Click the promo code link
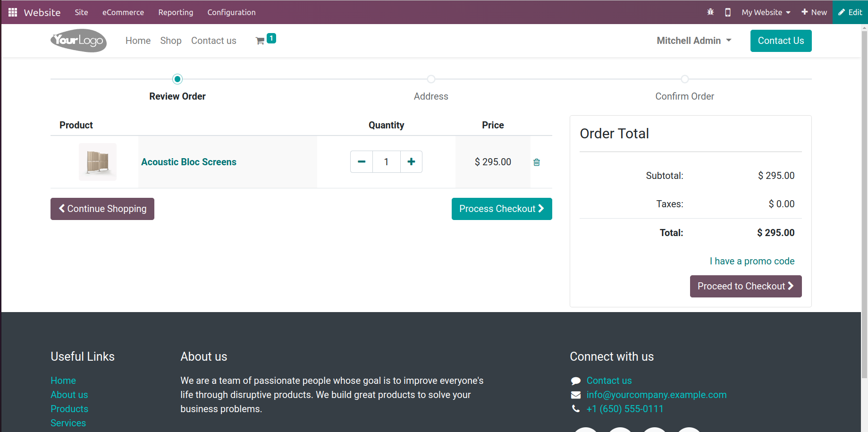The width and height of the screenshot is (868, 432). [x=752, y=261]
